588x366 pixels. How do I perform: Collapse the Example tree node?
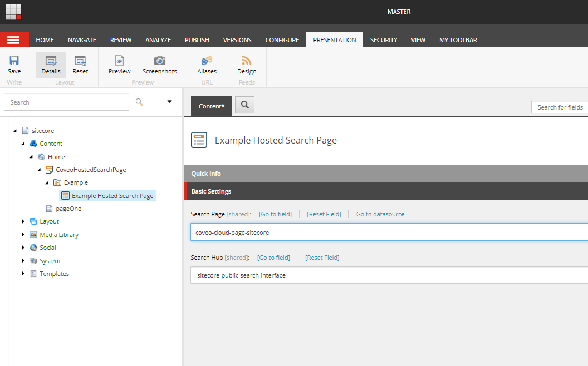coord(47,182)
